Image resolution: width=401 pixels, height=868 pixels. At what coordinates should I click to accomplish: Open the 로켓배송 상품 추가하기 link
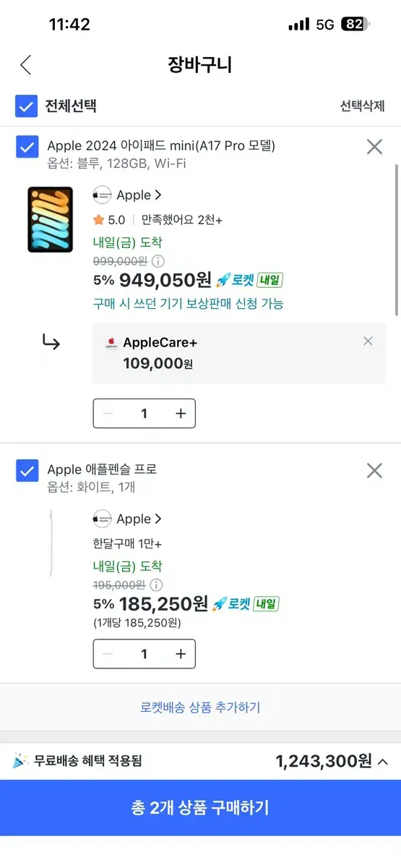200,707
